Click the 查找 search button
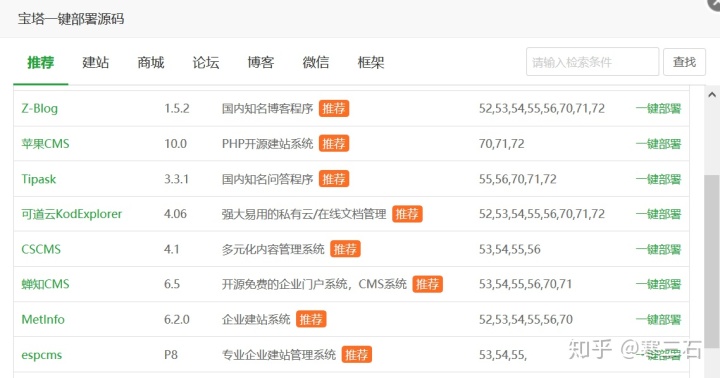The height and width of the screenshot is (378, 720). [684, 62]
